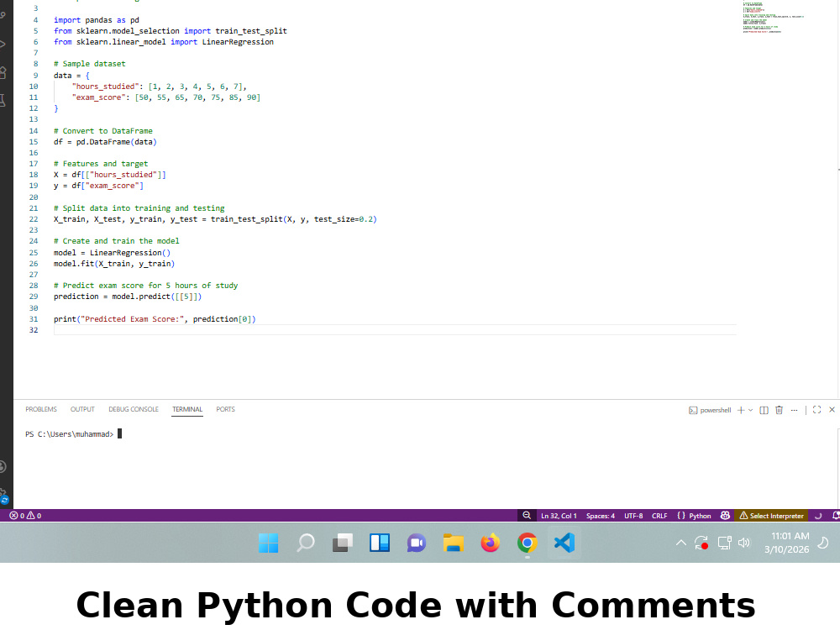Click the sync tray icon with red dot
Image resolution: width=840 pixels, height=630 pixels.
click(x=701, y=543)
